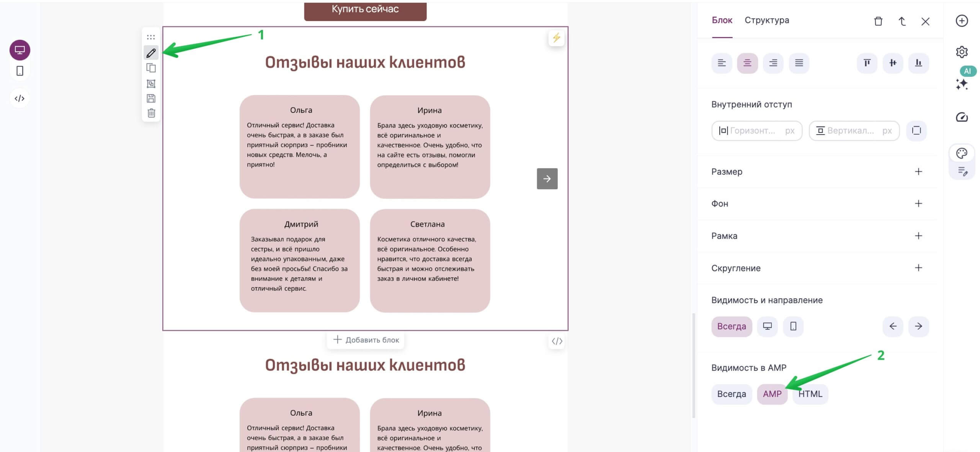Click the lightning AMP badge on block

pos(556,37)
